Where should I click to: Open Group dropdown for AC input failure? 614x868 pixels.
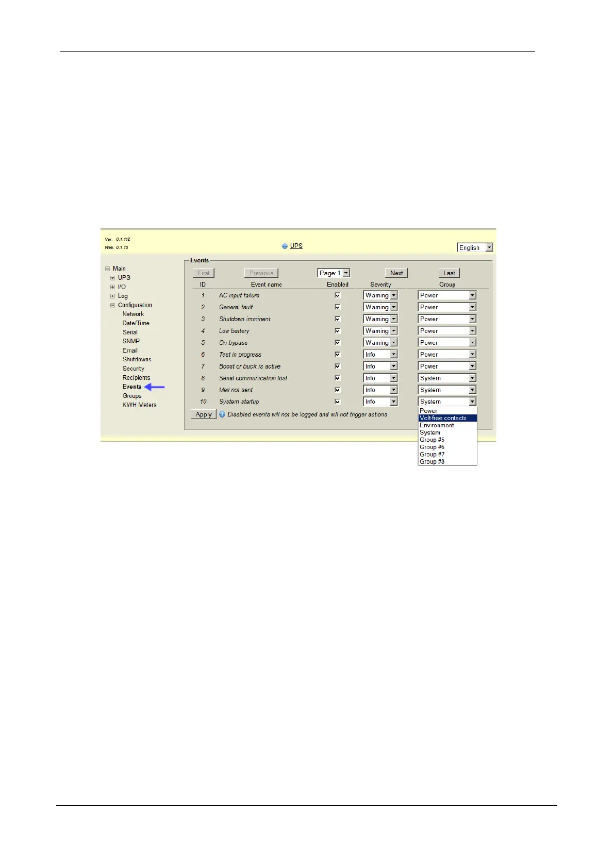point(447,295)
